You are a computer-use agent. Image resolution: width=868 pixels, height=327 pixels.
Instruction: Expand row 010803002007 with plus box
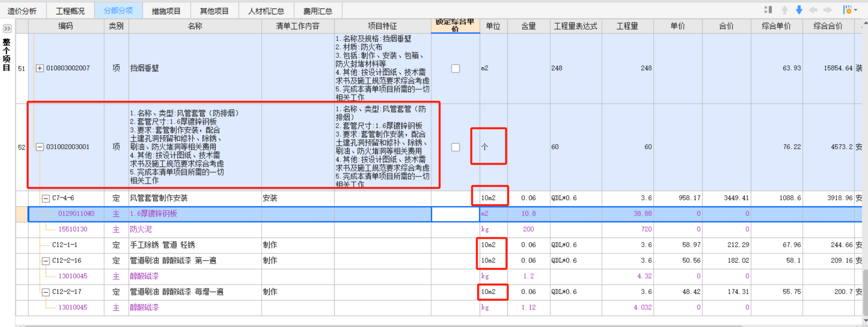(40, 69)
